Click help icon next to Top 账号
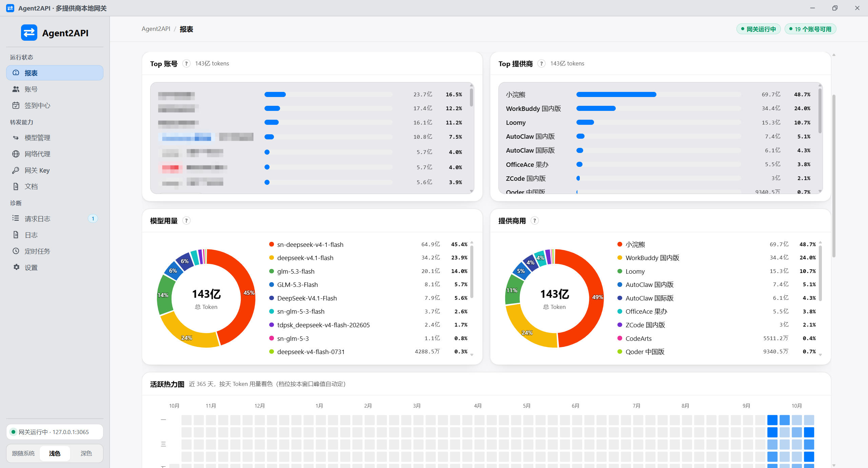 coord(186,63)
